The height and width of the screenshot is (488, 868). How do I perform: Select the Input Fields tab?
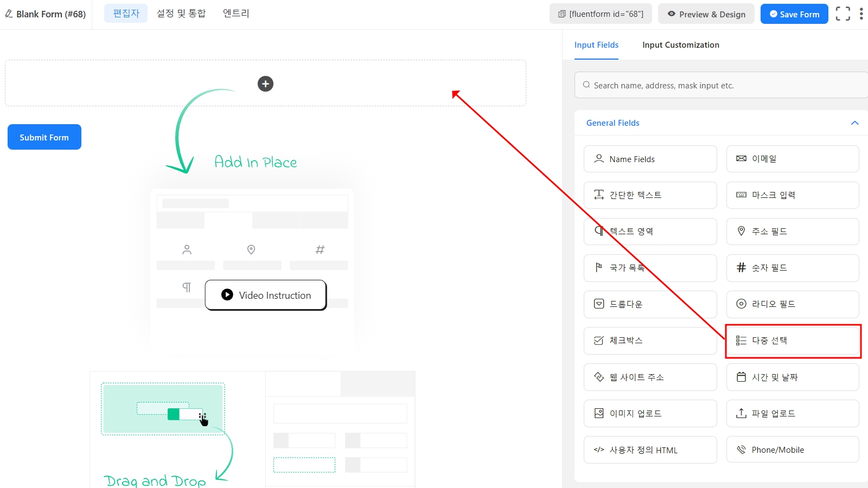pos(596,45)
